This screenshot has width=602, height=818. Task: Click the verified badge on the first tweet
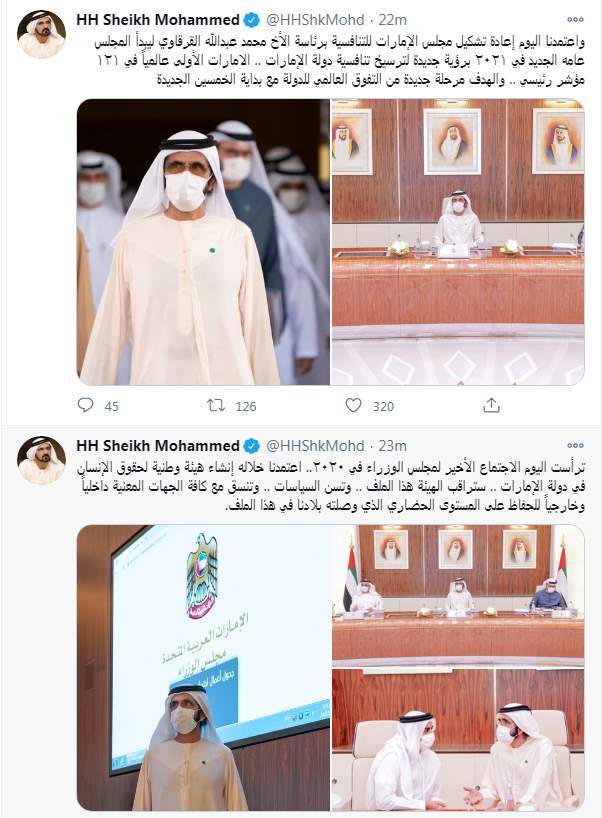coord(252,20)
